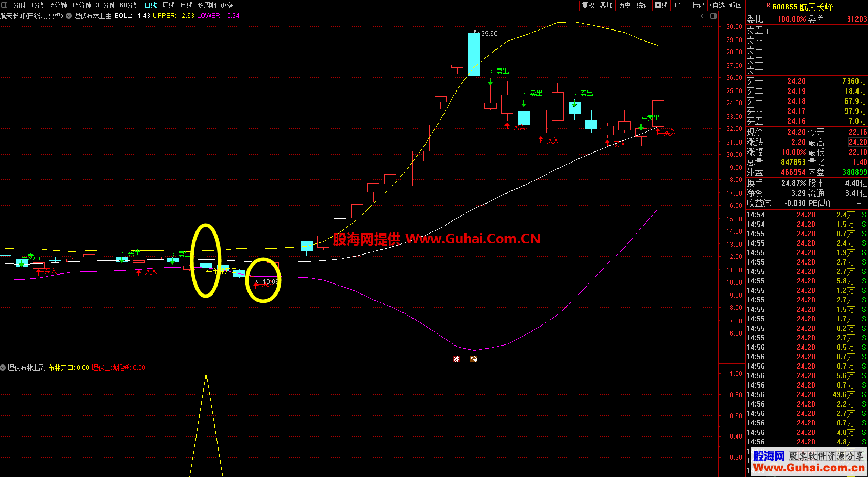The width and height of the screenshot is (868, 477).
Task: Select the 15分钟 period
Action: click(x=81, y=5)
